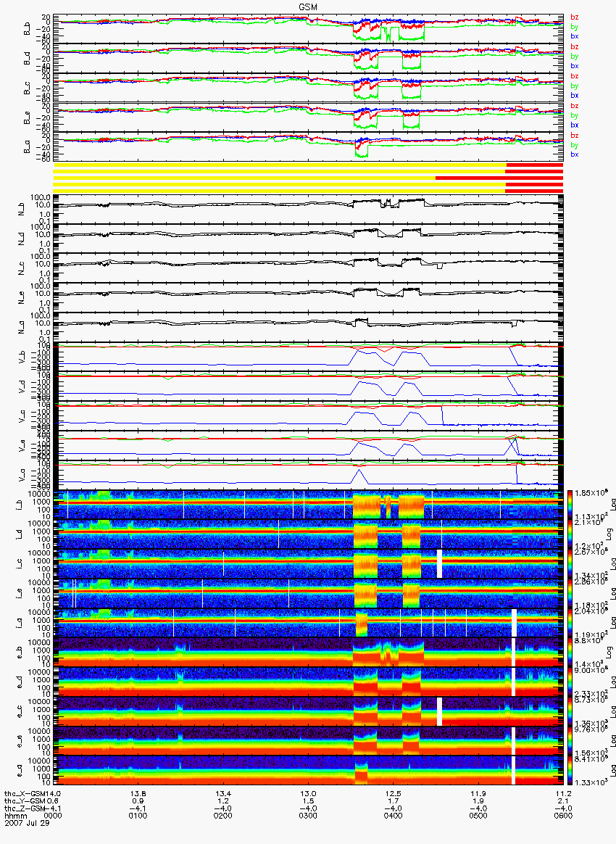The width and height of the screenshot is (616, 844).
Task: Select the e_c electron spectrogram label
Action: tap(20, 711)
